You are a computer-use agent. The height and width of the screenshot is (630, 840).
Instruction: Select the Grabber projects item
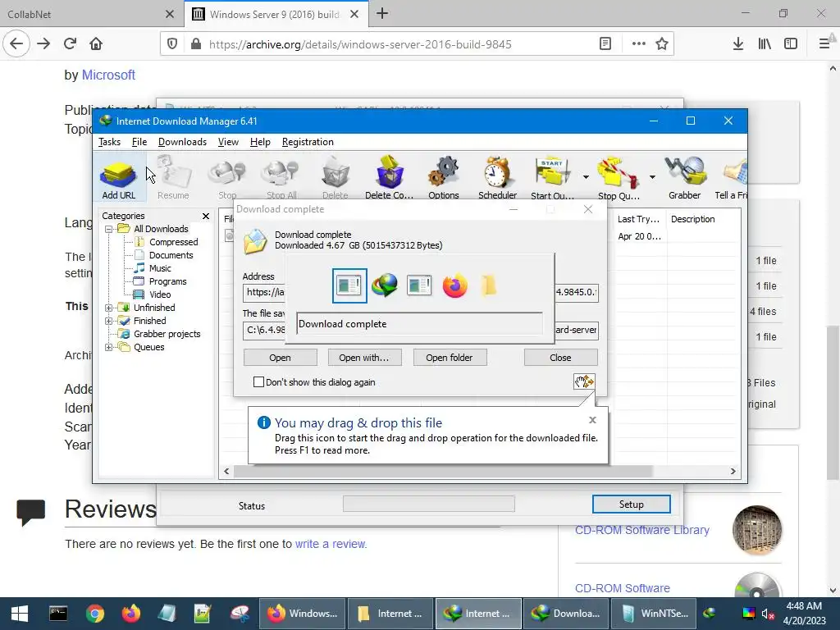(x=167, y=334)
